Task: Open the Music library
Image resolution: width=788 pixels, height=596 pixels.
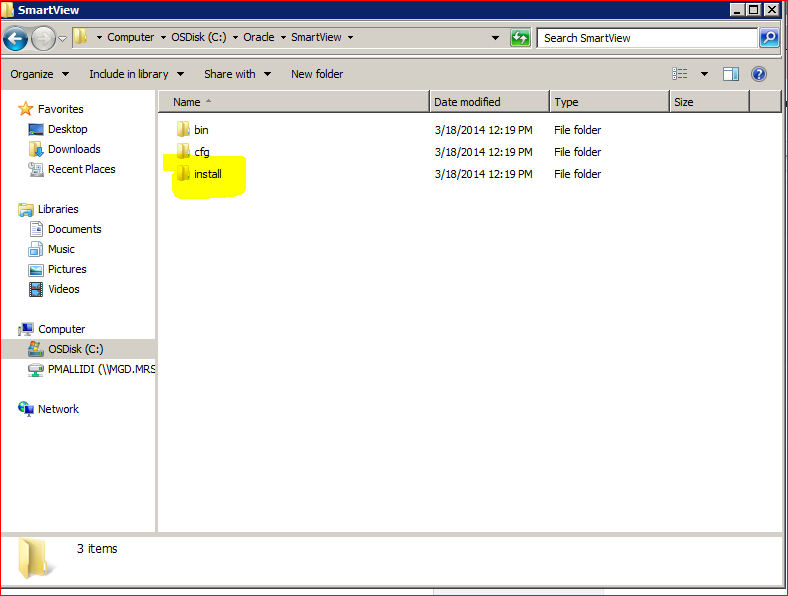Action: [x=61, y=249]
